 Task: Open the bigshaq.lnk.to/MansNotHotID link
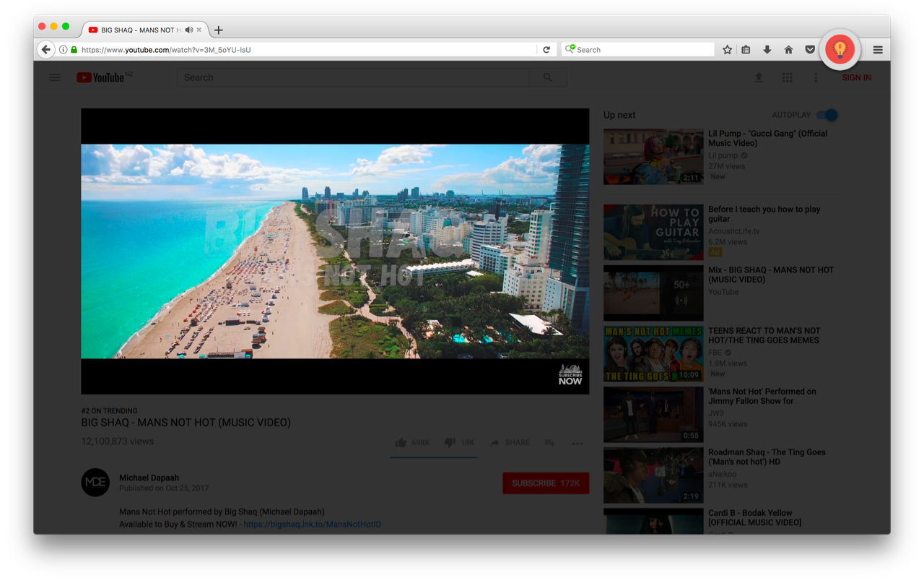pos(312,524)
